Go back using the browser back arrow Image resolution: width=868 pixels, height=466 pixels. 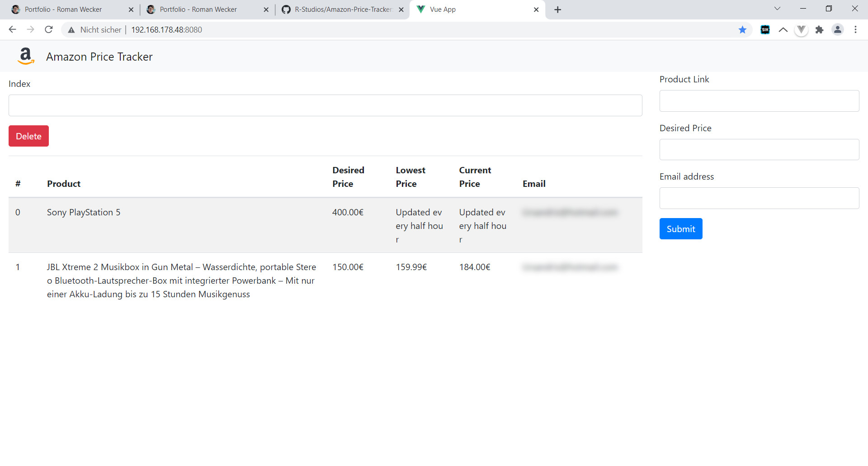tap(12, 30)
